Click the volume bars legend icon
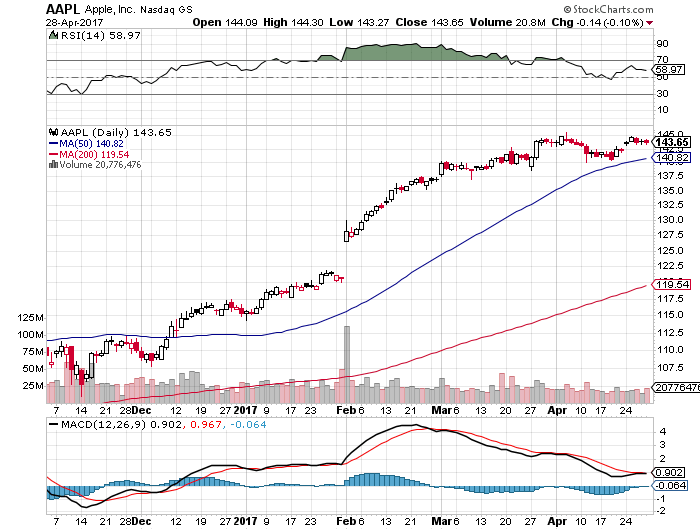 click(x=51, y=165)
